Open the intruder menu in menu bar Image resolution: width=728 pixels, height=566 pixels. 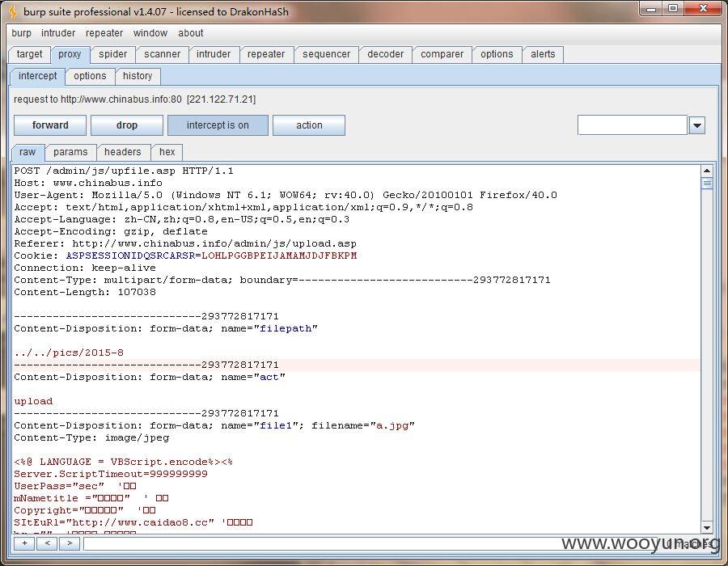point(58,33)
